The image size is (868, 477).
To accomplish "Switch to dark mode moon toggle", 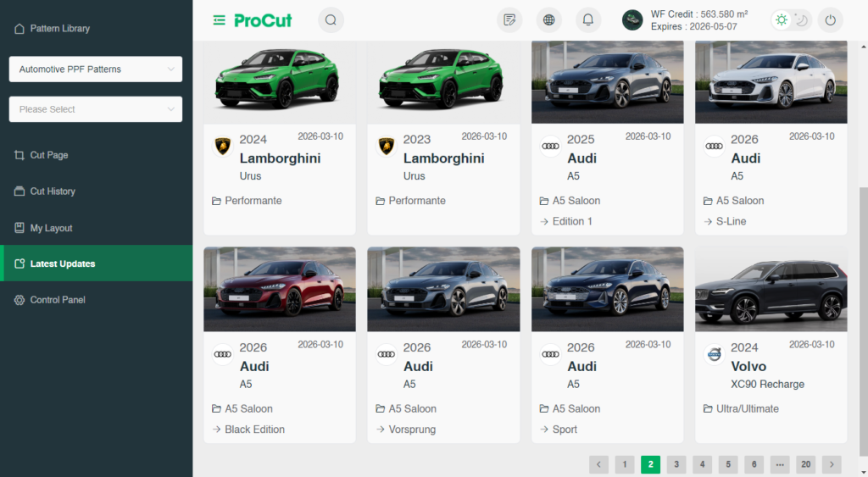I will (x=801, y=20).
